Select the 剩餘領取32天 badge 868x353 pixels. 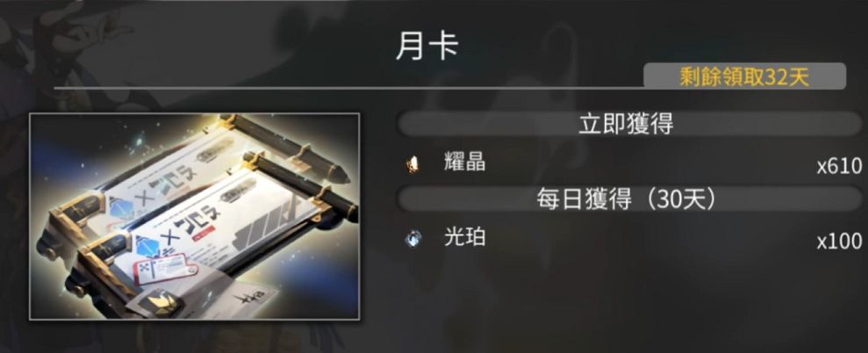744,76
